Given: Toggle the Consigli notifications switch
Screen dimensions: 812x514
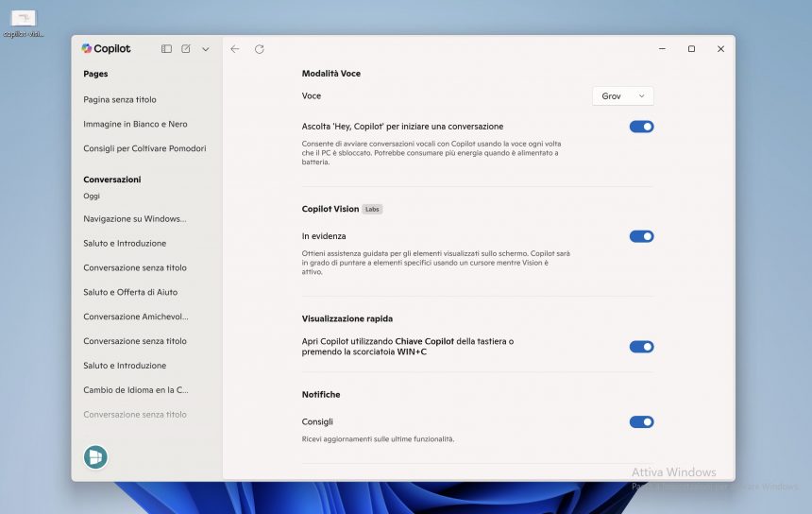Looking at the screenshot, I should pyautogui.click(x=641, y=422).
